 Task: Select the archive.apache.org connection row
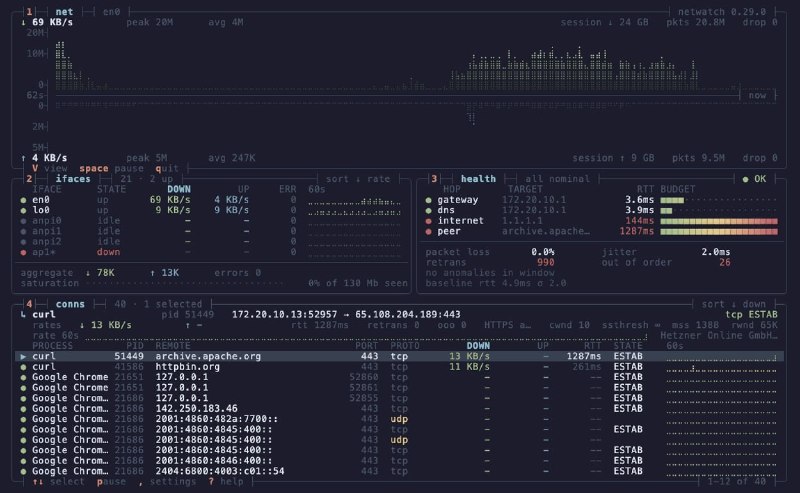point(399,356)
